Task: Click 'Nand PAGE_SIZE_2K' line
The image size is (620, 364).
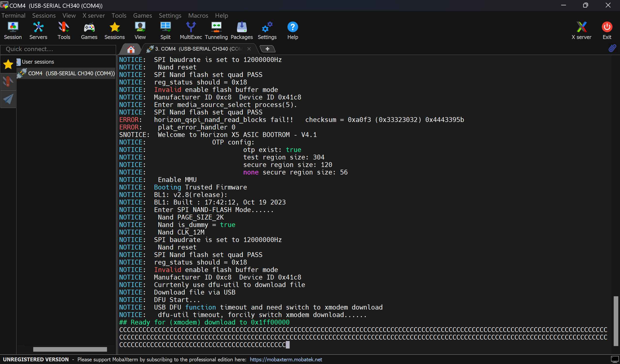Action: click(x=171, y=217)
